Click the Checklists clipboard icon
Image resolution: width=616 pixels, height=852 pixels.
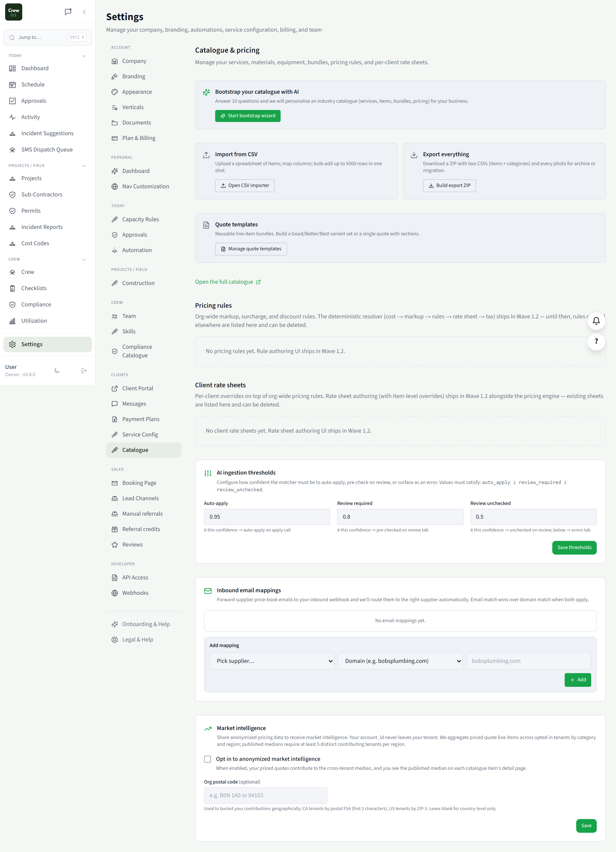tap(12, 288)
